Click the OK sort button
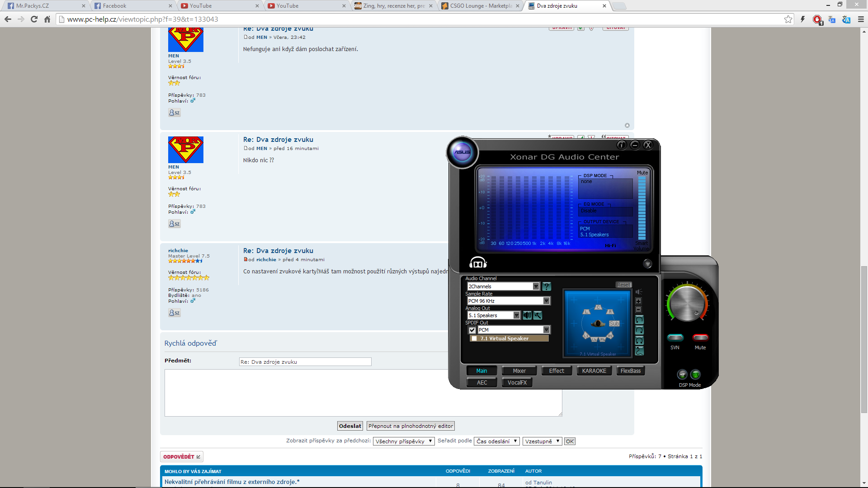The image size is (868, 488). (x=570, y=441)
